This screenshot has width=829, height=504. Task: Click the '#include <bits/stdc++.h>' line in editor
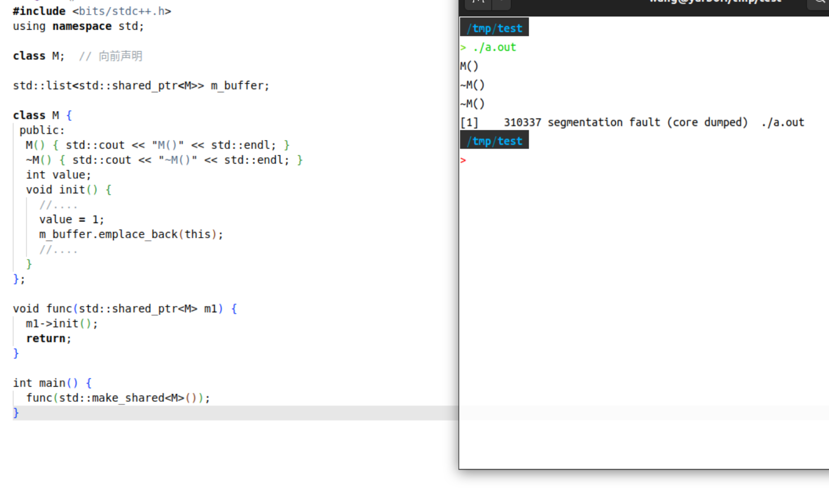point(92,11)
